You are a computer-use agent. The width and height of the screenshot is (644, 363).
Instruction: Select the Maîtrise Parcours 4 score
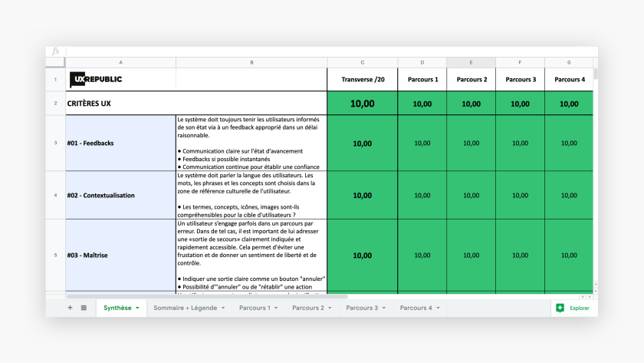(x=569, y=255)
